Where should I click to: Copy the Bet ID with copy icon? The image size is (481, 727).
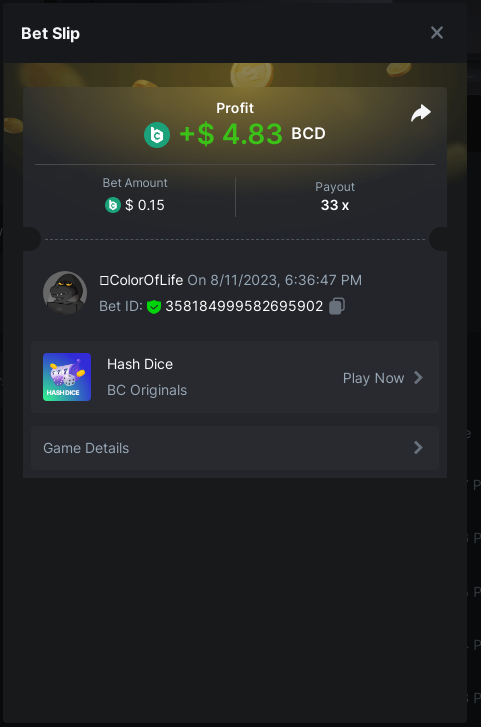coord(337,306)
